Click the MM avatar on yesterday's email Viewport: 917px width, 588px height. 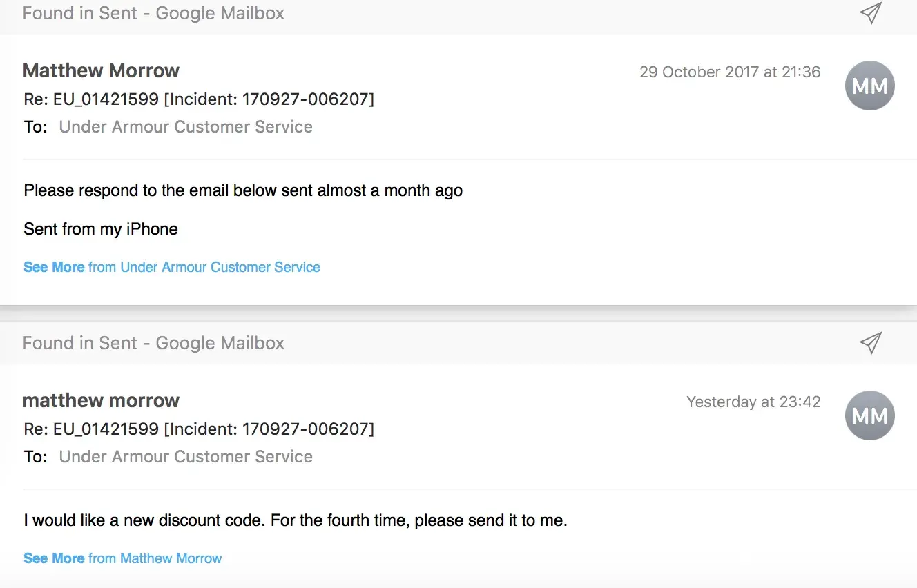click(x=869, y=415)
